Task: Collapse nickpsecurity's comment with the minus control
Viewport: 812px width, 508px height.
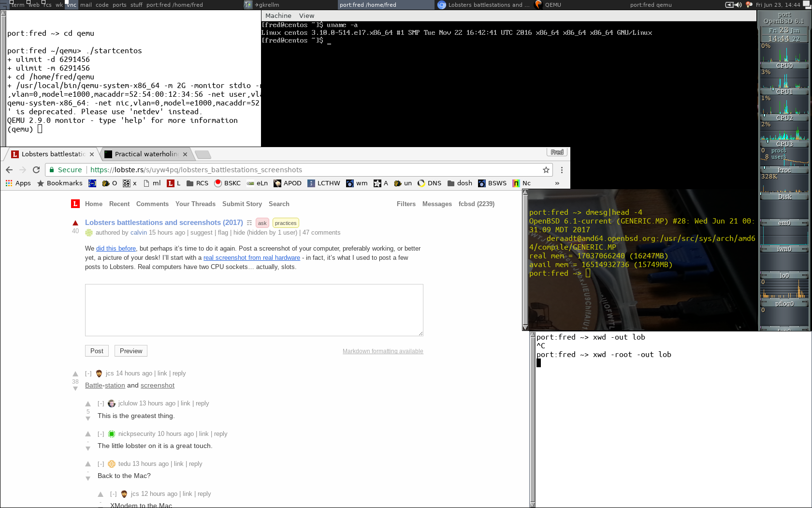Action: [100, 433]
